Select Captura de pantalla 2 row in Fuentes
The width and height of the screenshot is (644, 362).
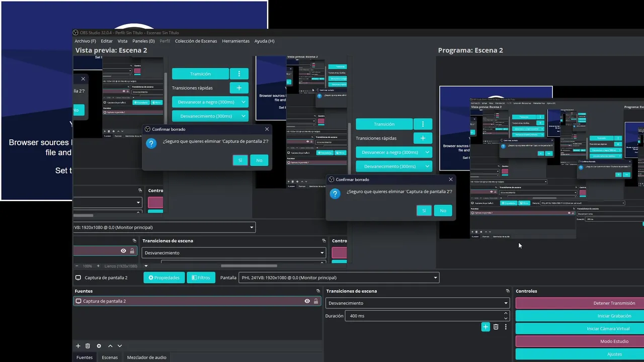(197, 301)
